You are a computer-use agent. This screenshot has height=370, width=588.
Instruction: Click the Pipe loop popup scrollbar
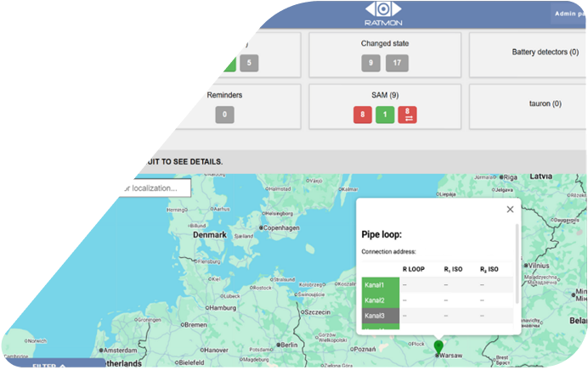tap(517, 263)
